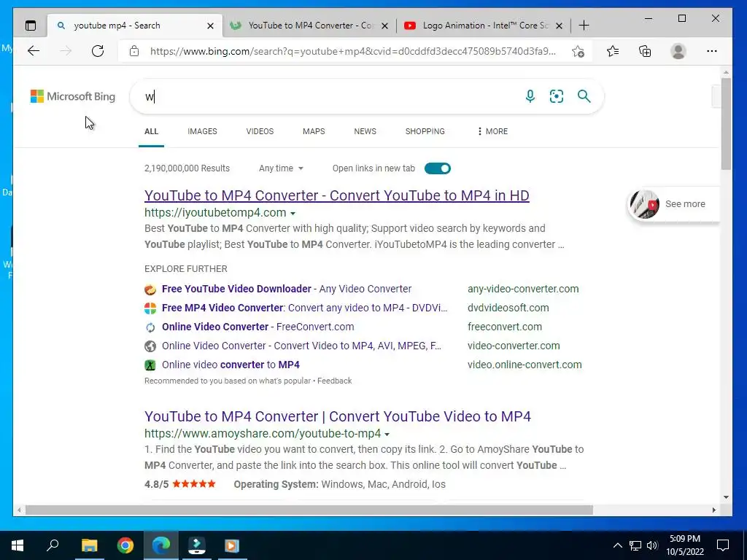Viewport: 747px width, 560px height.
Task: Expand the Any time filter dropdown
Action: [281, 168]
